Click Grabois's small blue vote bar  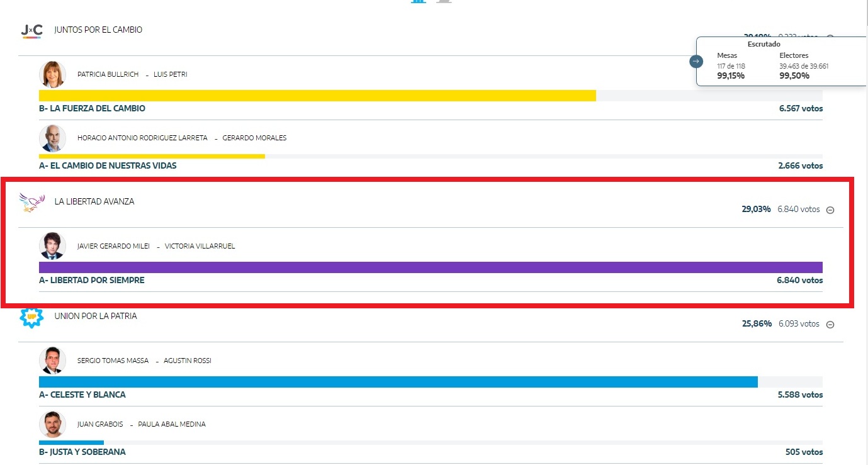[71, 442]
